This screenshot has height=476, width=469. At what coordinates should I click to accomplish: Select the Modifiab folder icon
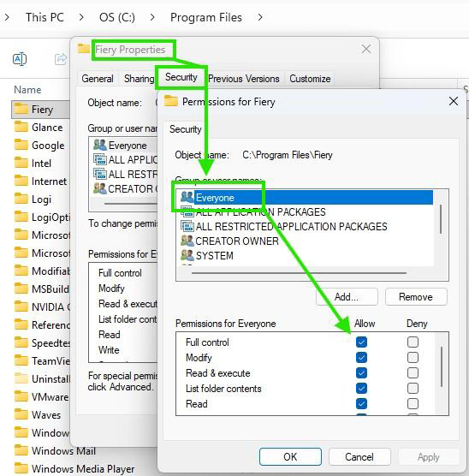coord(21,271)
